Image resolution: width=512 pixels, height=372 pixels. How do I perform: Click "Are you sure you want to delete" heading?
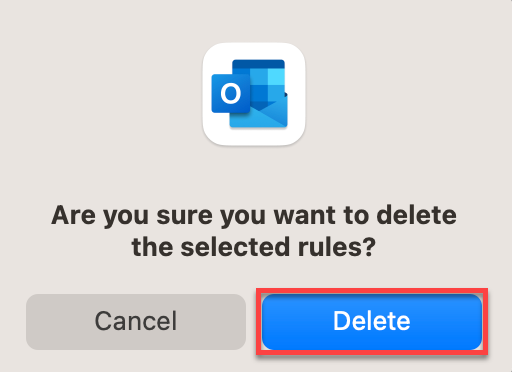(254, 215)
